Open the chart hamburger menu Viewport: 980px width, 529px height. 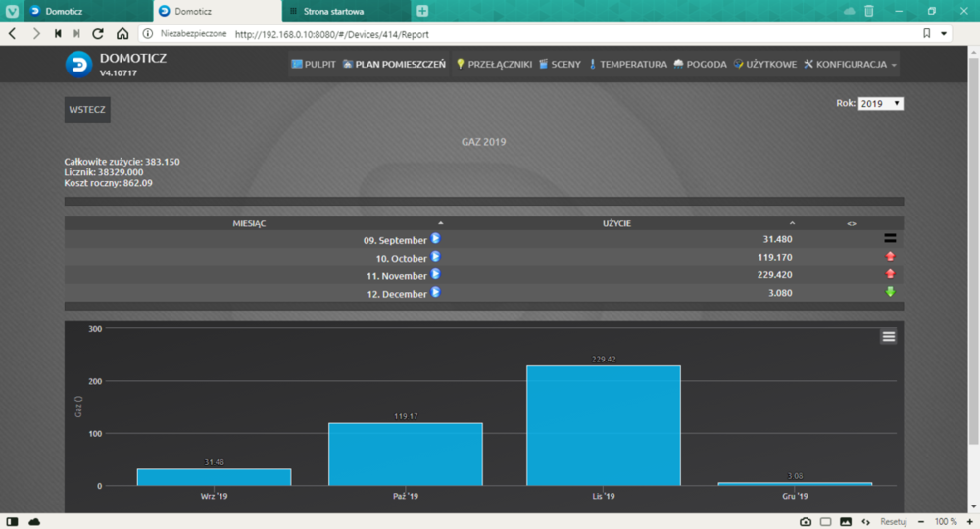pos(888,336)
